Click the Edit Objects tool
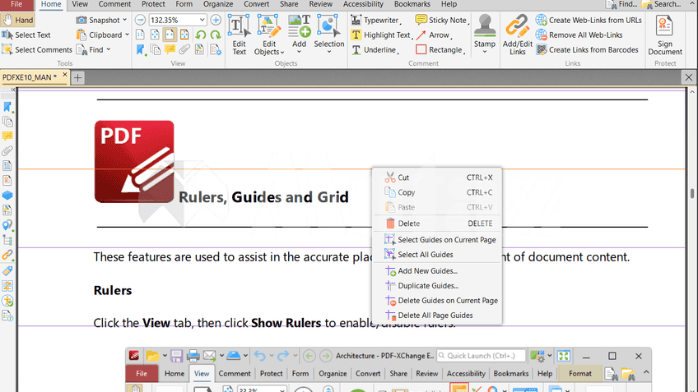The width and height of the screenshot is (698, 392). click(269, 35)
